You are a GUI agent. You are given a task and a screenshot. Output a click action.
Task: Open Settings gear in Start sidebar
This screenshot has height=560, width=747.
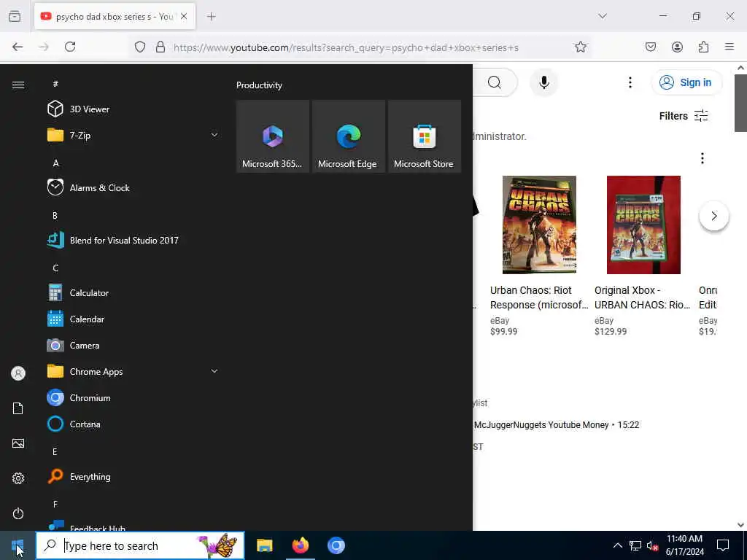point(18,478)
